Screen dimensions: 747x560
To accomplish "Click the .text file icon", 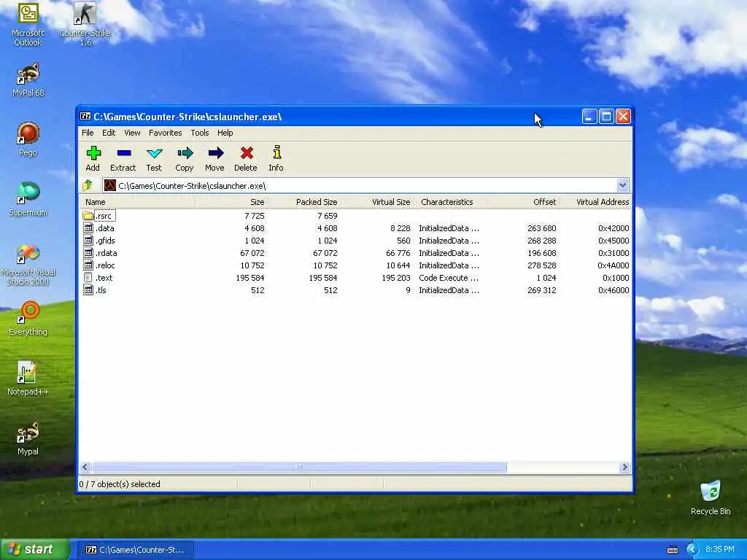I will point(88,278).
